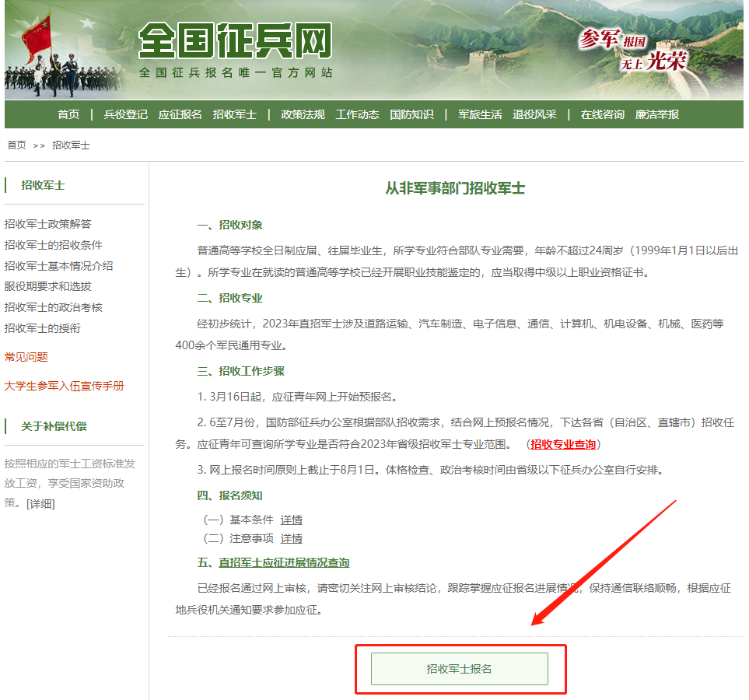Go to 兵役登记 in the navigation bar
This screenshot has height=700, width=749.
125,114
